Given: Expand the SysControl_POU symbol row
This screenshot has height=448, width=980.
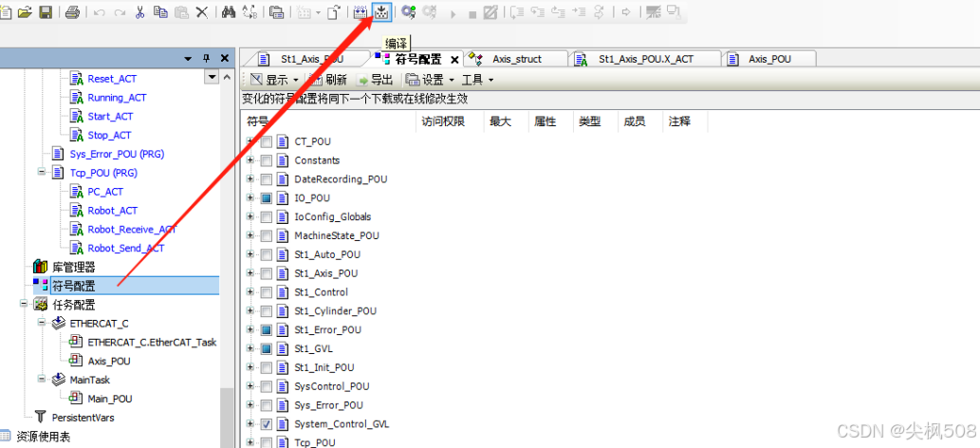Looking at the screenshot, I should click(250, 386).
